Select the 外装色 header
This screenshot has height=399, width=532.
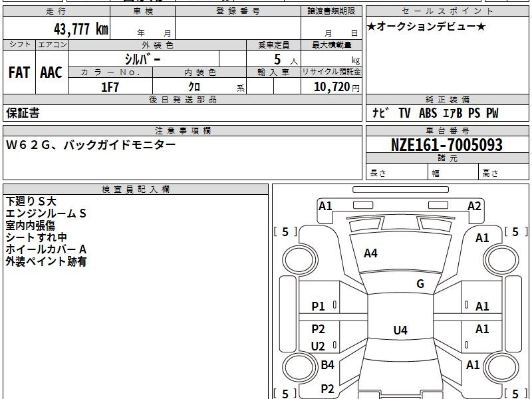(x=158, y=45)
